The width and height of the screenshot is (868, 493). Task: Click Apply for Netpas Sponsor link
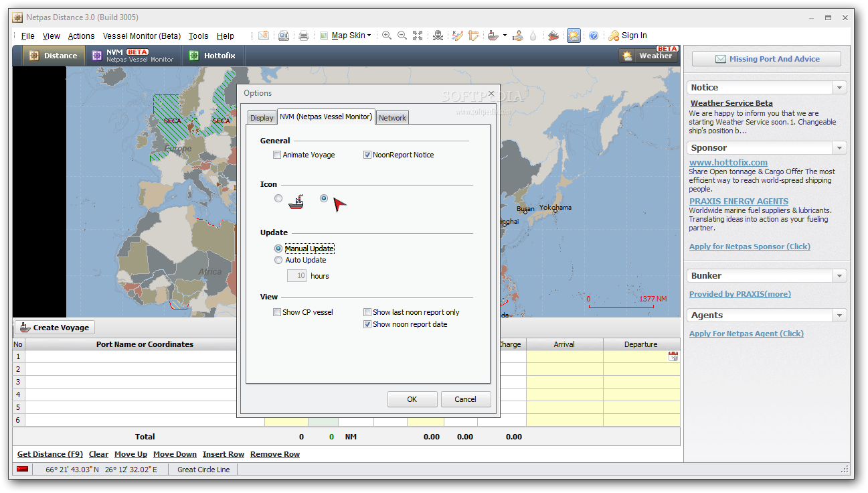[x=750, y=246]
